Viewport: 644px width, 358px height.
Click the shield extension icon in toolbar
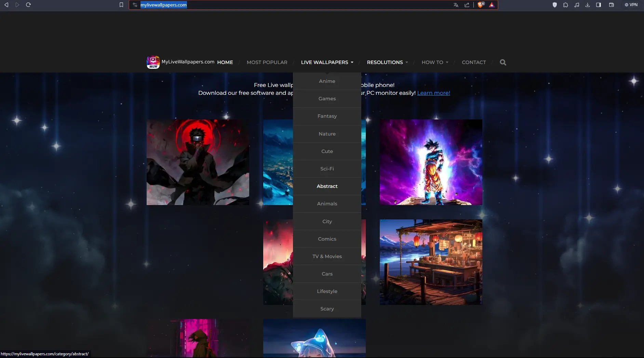point(555,5)
